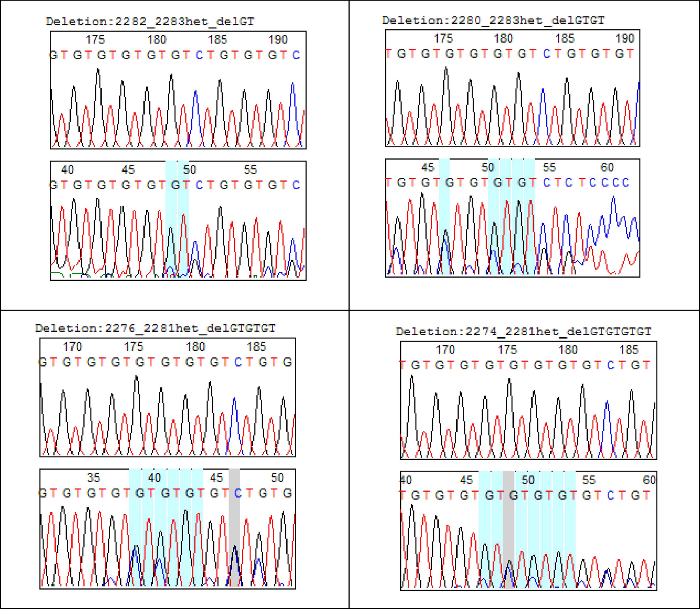
Task: Click the gray highlighted G base in delGTGTGTGT trace
Action: pyautogui.click(x=513, y=496)
